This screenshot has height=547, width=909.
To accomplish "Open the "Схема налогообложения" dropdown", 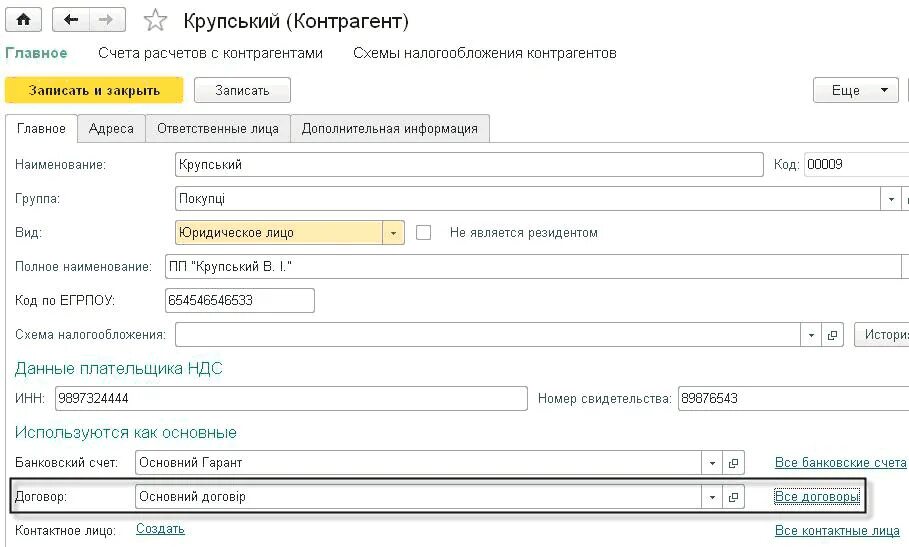I will (x=811, y=335).
